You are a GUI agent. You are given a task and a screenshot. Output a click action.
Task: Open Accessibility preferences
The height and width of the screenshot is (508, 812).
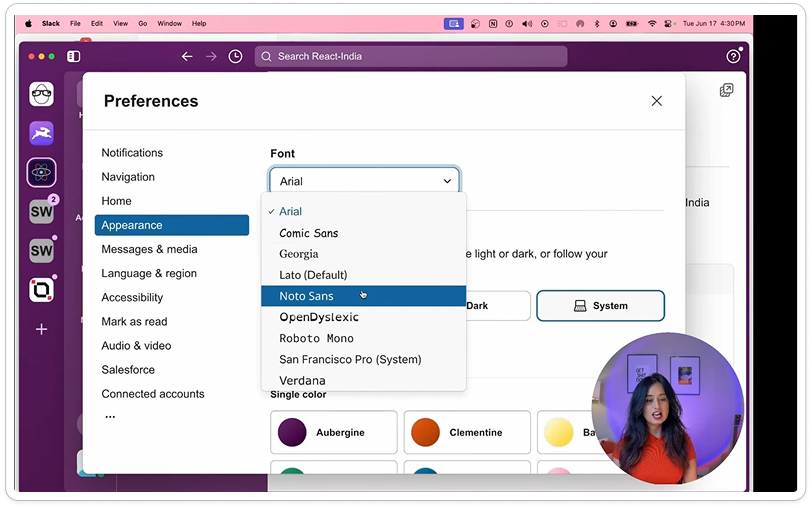coord(171,297)
